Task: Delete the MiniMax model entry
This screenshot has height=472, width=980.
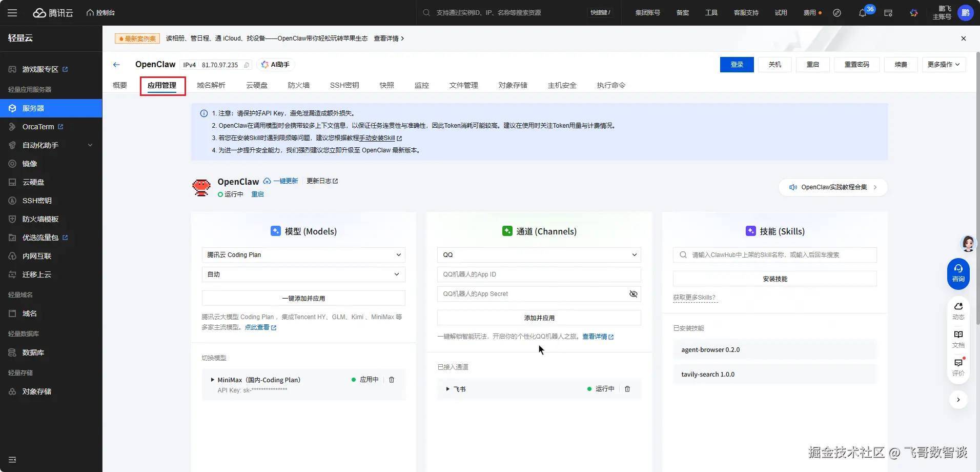Action: [x=392, y=380]
